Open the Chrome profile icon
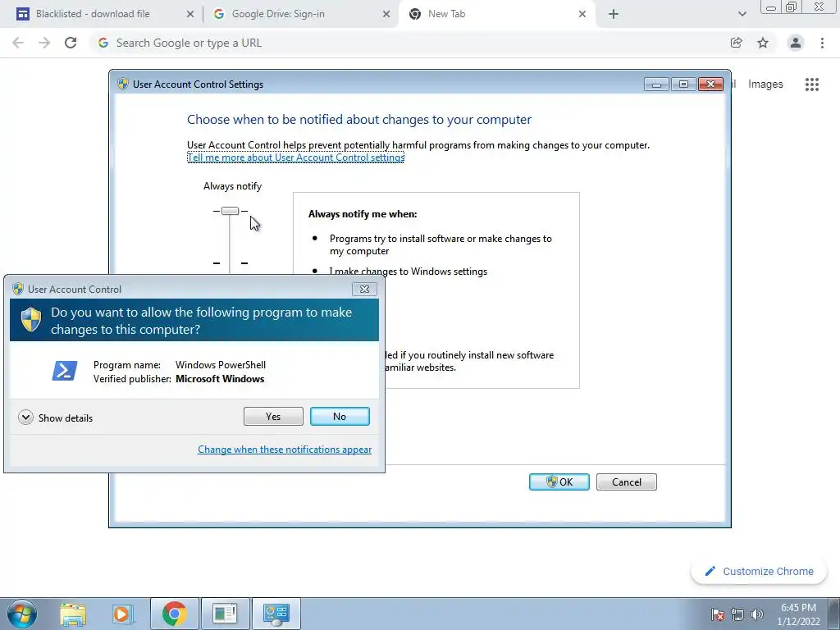Viewport: 840px width, 630px height. tap(796, 43)
